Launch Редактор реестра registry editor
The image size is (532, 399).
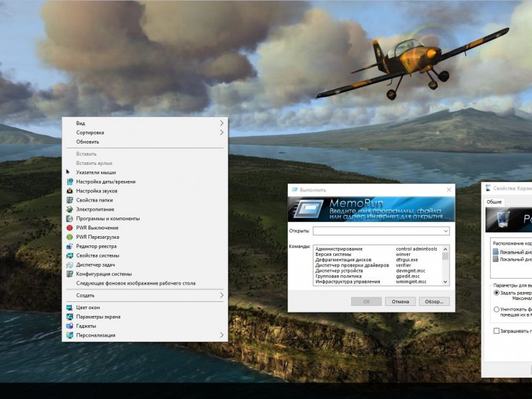pos(145,246)
